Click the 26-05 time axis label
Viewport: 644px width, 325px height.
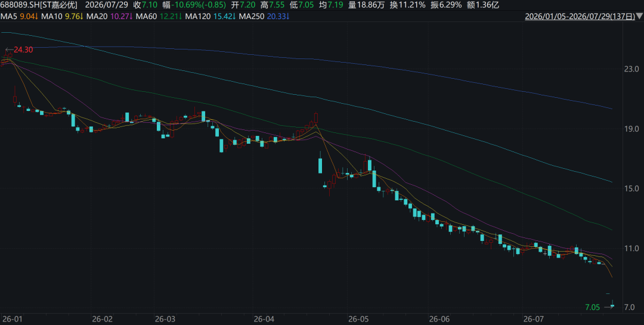pyautogui.click(x=358, y=319)
